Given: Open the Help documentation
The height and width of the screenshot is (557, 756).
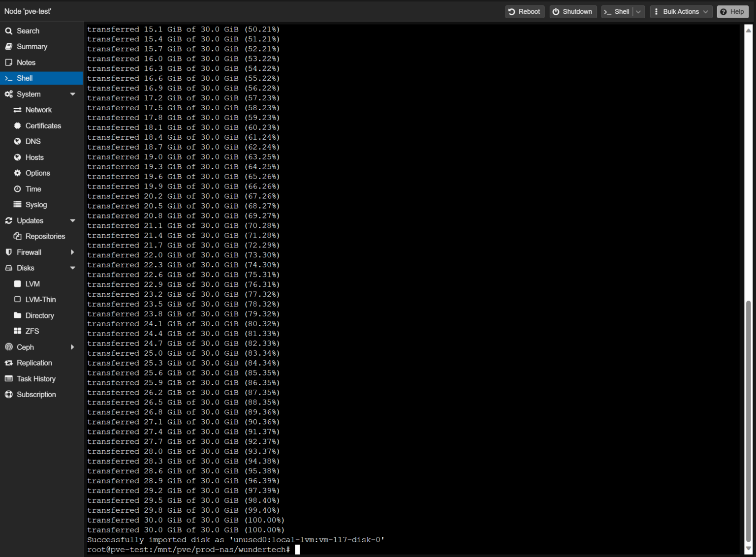Looking at the screenshot, I should (732, 11).
